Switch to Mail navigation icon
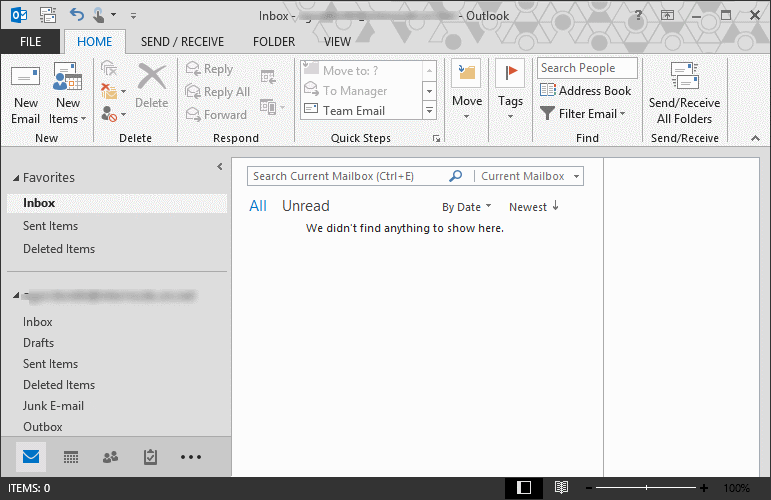 click(x=31, y=457)
